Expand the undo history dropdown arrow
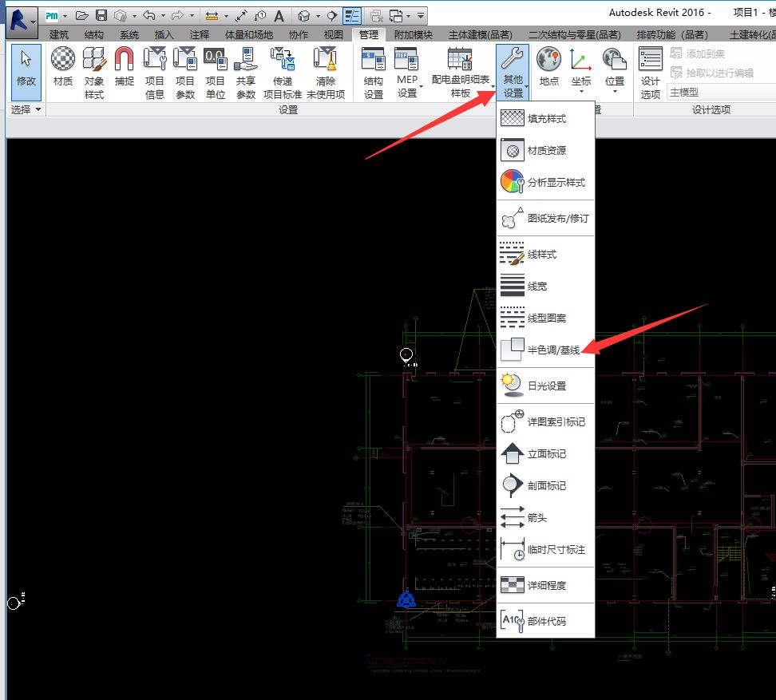 163,16
